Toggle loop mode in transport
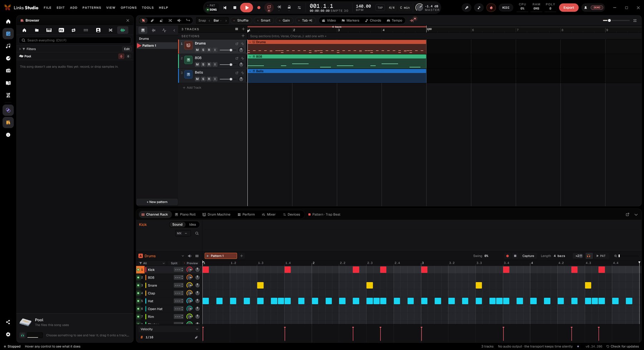The height and width of the screenshot is (350, 644). pos(269,7)
